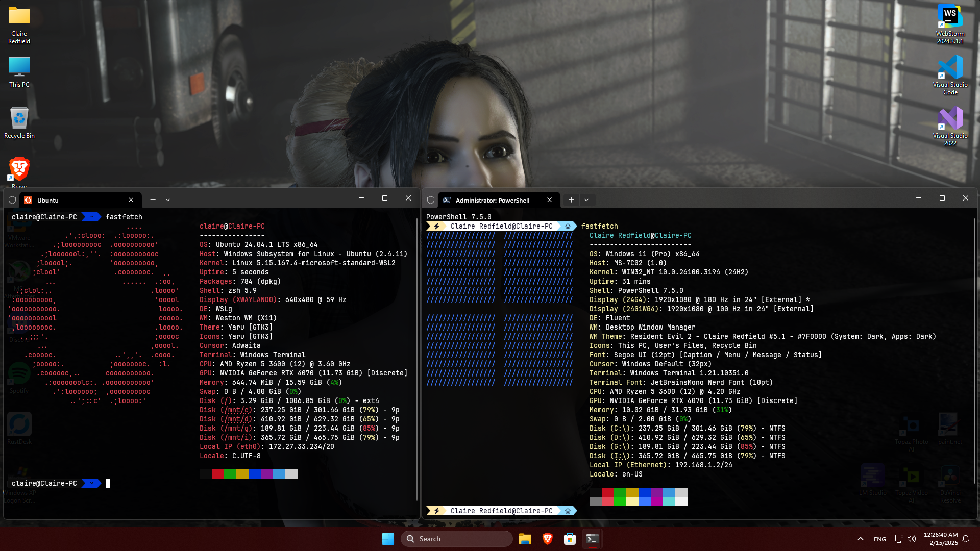
Task: Click the Ubuntu terminal cursor prompt
Action: (x=108, y=483)
